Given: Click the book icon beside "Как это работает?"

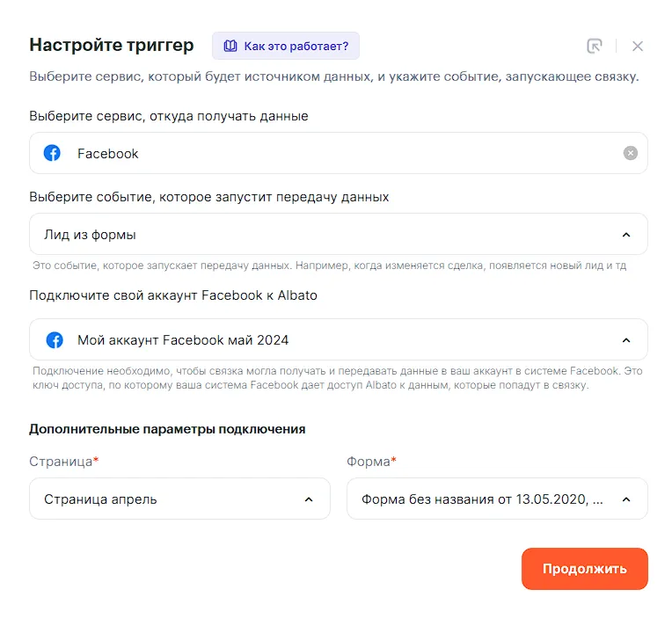Looking at the screenshot, I should coord(230,46).
